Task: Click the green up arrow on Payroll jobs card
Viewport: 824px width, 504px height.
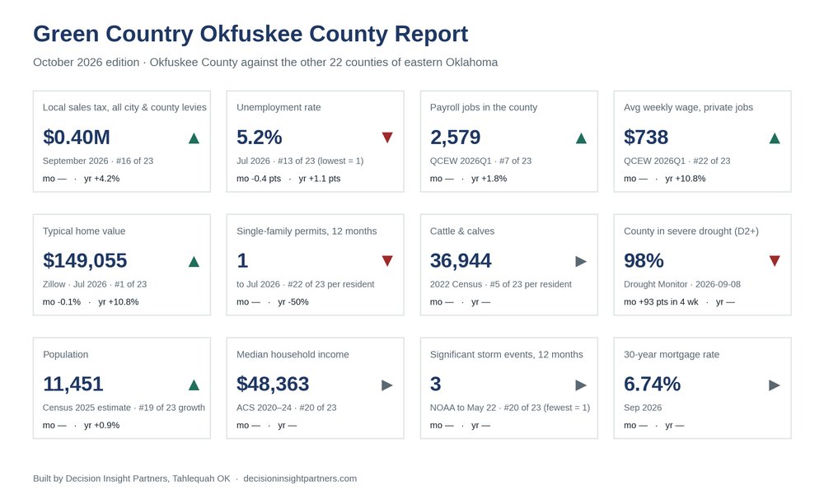Action: [581, 138]
